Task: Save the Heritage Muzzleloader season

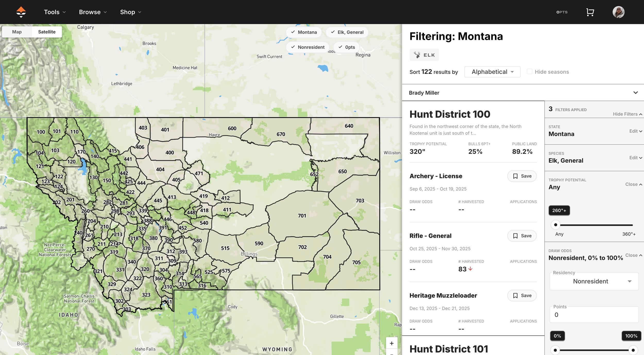Action: [x=522, y=296]
